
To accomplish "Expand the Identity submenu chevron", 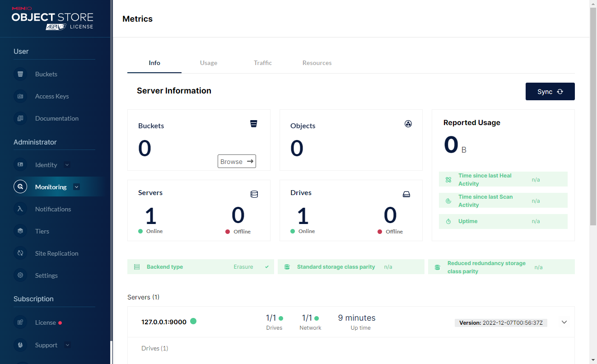I will pyautogui.click(x=67, y=165).
